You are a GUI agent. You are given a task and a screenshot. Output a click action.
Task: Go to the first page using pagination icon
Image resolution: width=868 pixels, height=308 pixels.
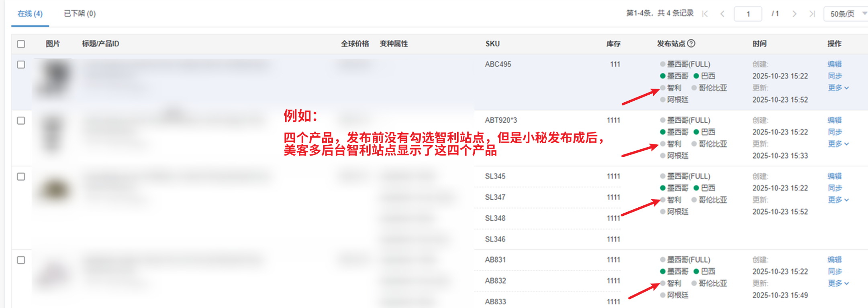pos(705,14)
